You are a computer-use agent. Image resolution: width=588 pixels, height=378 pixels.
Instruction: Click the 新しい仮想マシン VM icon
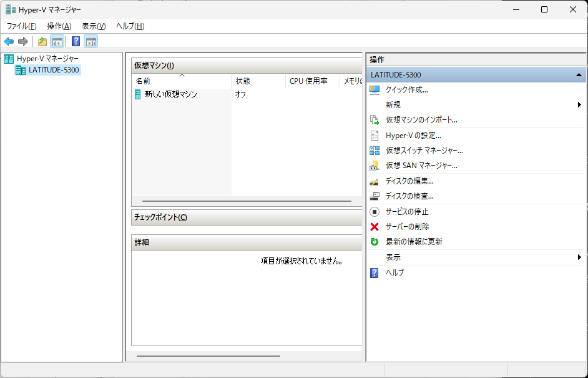pyautogui.click(x=137, y=94)
